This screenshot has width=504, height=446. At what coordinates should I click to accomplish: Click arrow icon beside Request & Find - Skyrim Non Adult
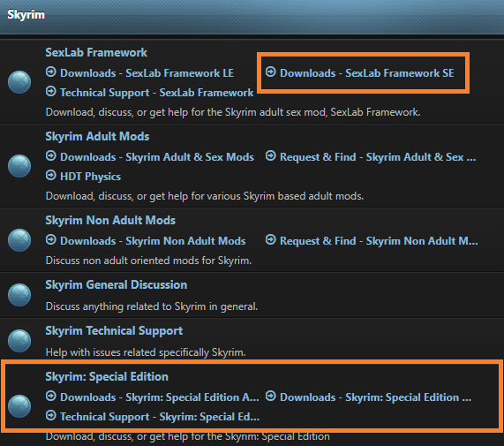pos(271,239)
